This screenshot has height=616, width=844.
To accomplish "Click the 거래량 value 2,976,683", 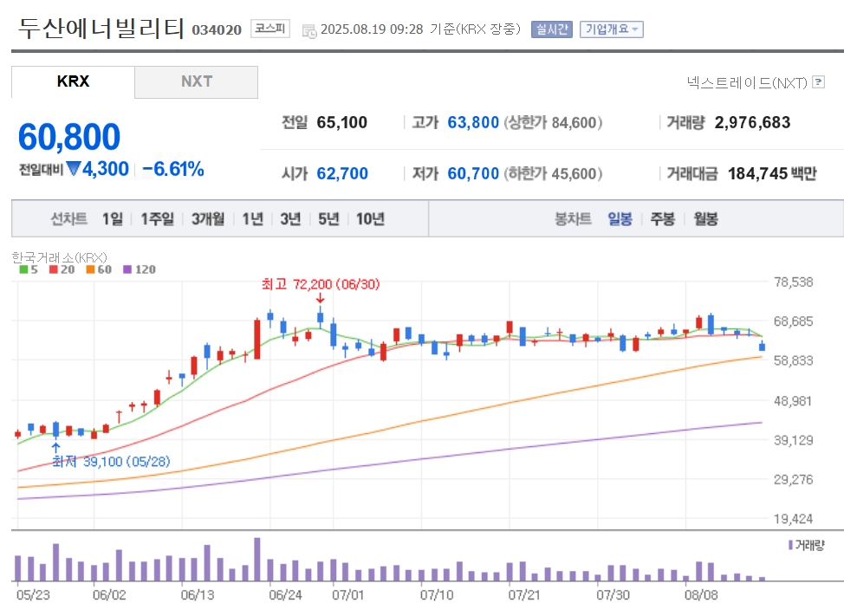I will click(752, 123).
